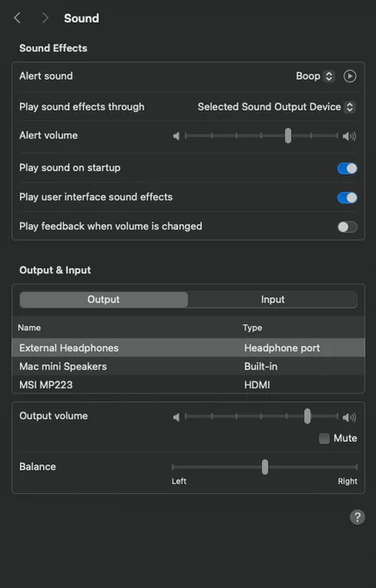
Task: Enable Play feedback when volume is changed
Action: 347,227
